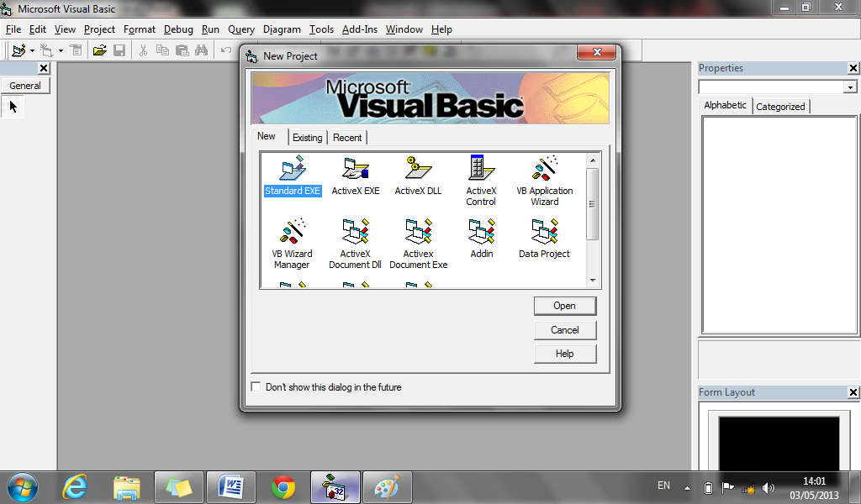Switch to the Recent tab
The image size is (861, 504).
(x=347, y=138)
